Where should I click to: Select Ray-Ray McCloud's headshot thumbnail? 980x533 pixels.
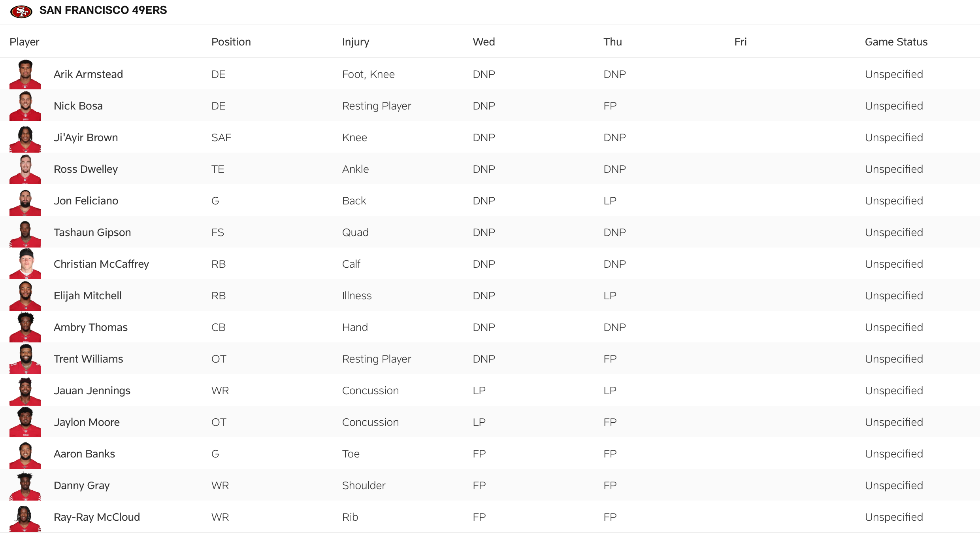(25, 517)
